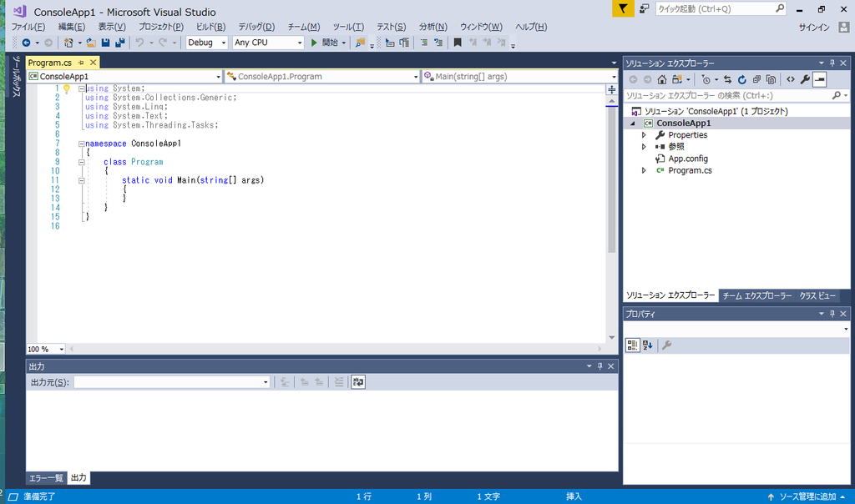Image resolution: width=855 pixels, height=504 pixels.
Task: Open the Any CPU platform dropdown
Action: 268,43
